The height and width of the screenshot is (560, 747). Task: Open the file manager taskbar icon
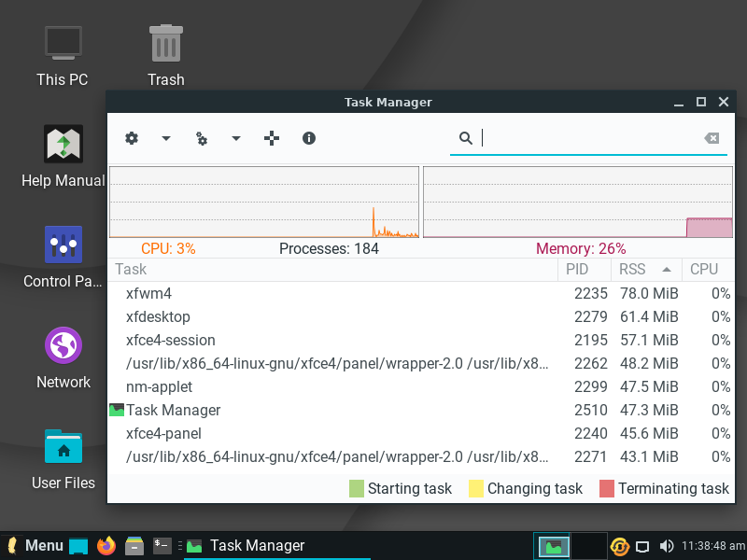pos(134,546)
